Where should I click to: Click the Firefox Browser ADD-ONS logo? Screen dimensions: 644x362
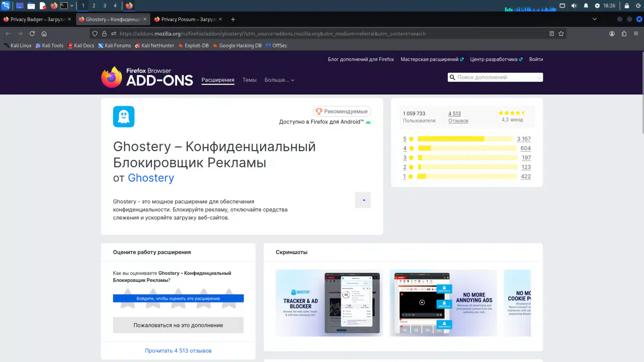pyautogui.click(x=147, y=77)
